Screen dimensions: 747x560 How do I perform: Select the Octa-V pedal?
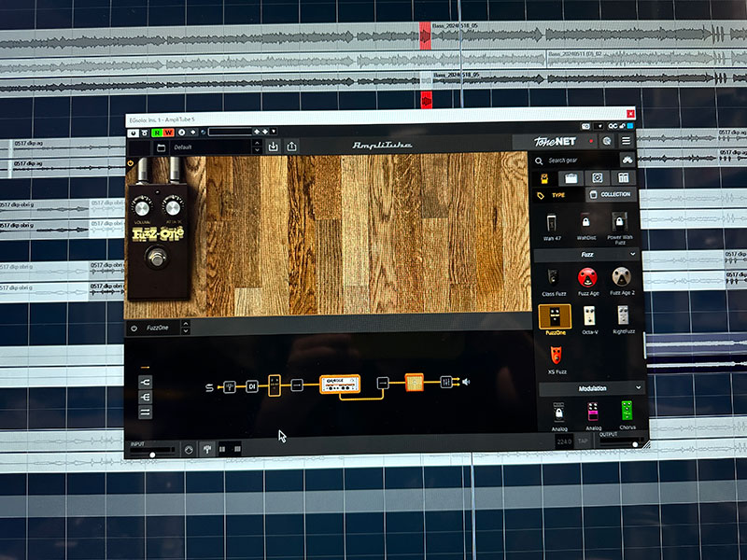590,319
